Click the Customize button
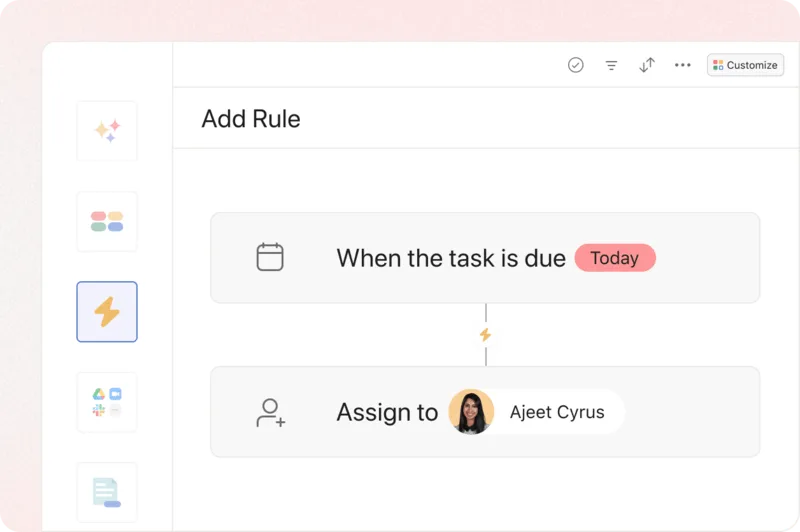This screenshot has height=532, width=800. click(x=745, y=65)
